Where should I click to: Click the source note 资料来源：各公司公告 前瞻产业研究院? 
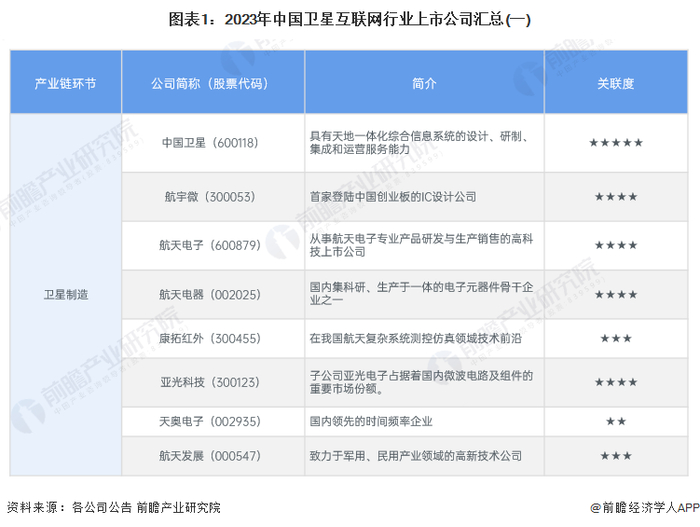114,508
